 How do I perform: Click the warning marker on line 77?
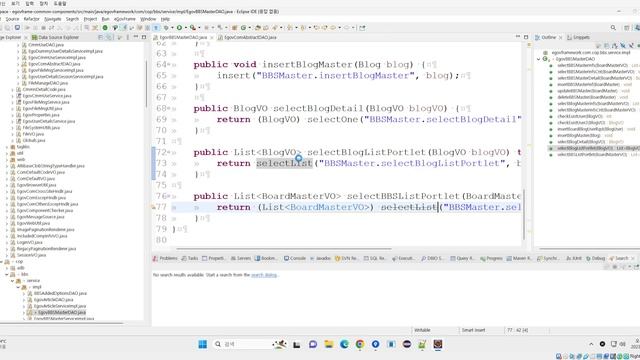(153, 207)
